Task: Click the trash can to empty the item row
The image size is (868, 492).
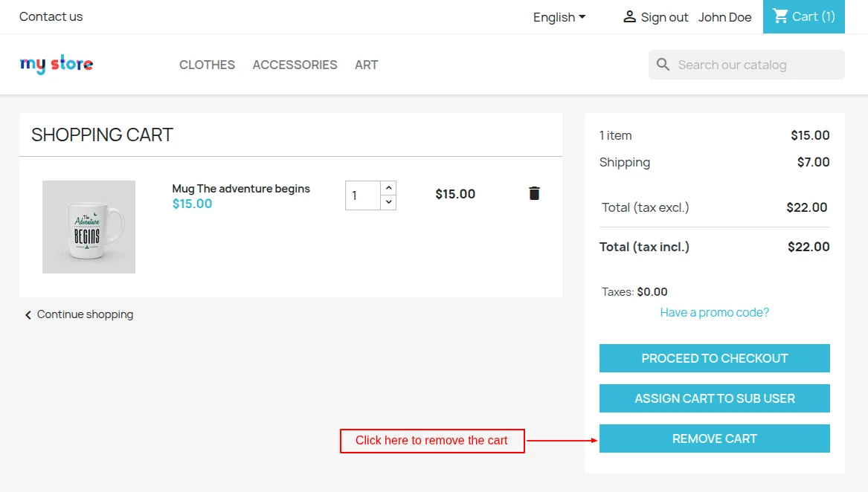Action: pos(534,193)
